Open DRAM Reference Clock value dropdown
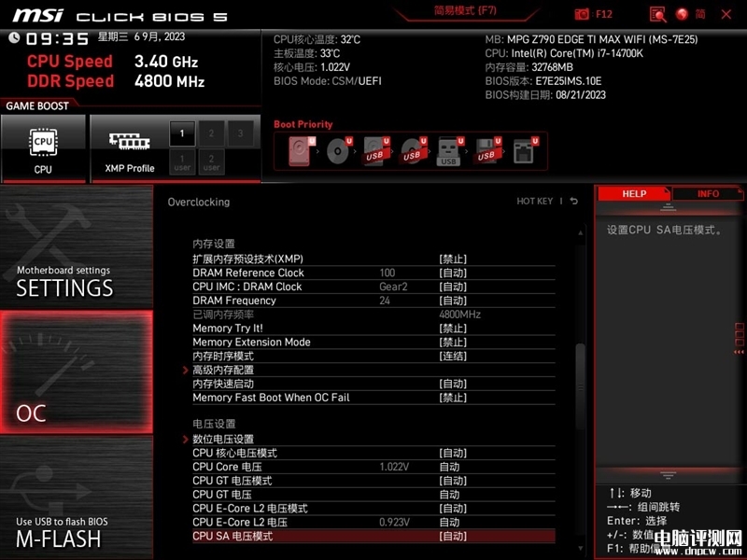The image size is (747, 560). (453, 273)
